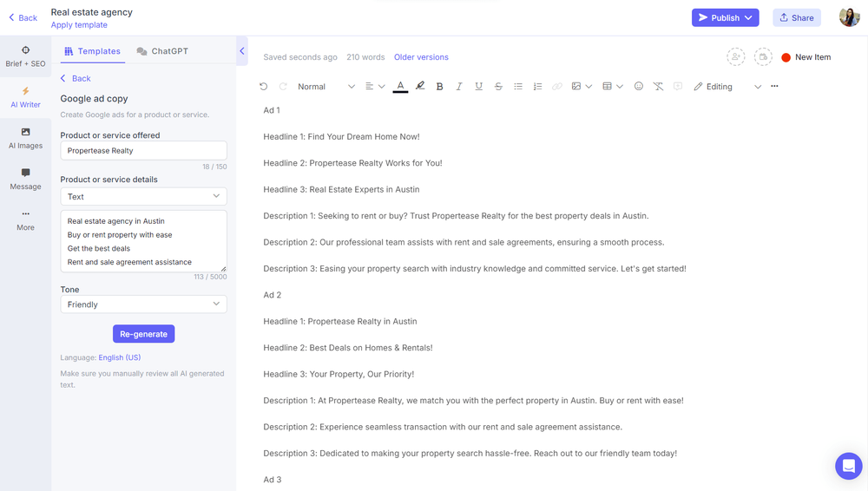This screenshot has width=868, height=491.
Task: Toggle bold formatting
Action: (x=439, y=87)
